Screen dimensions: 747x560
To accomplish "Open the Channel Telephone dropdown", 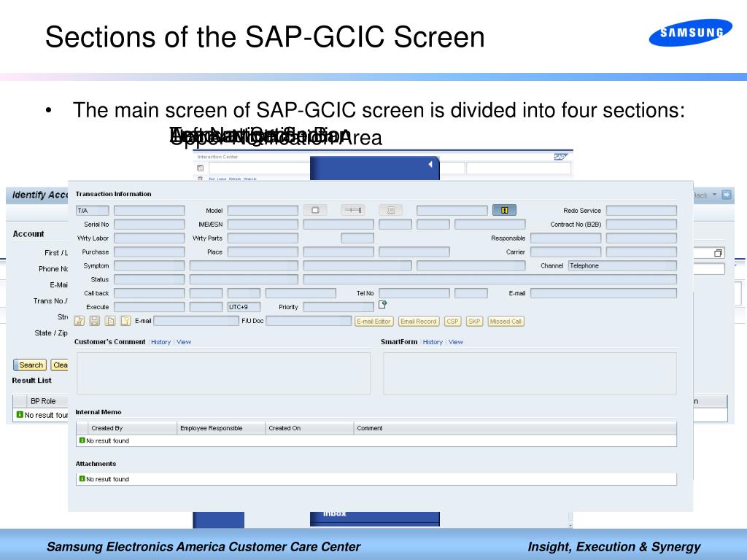I will pyautogui.click(x=622, y=265).
